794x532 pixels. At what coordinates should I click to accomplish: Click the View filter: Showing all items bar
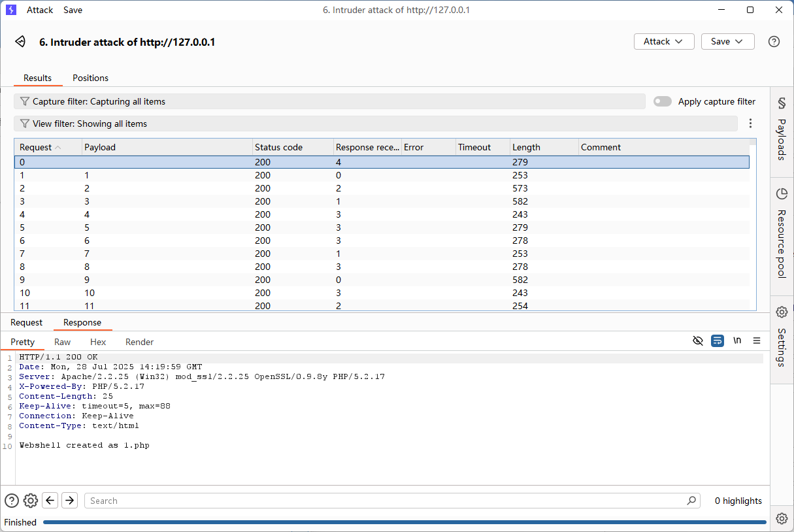[x=376, y=124]
